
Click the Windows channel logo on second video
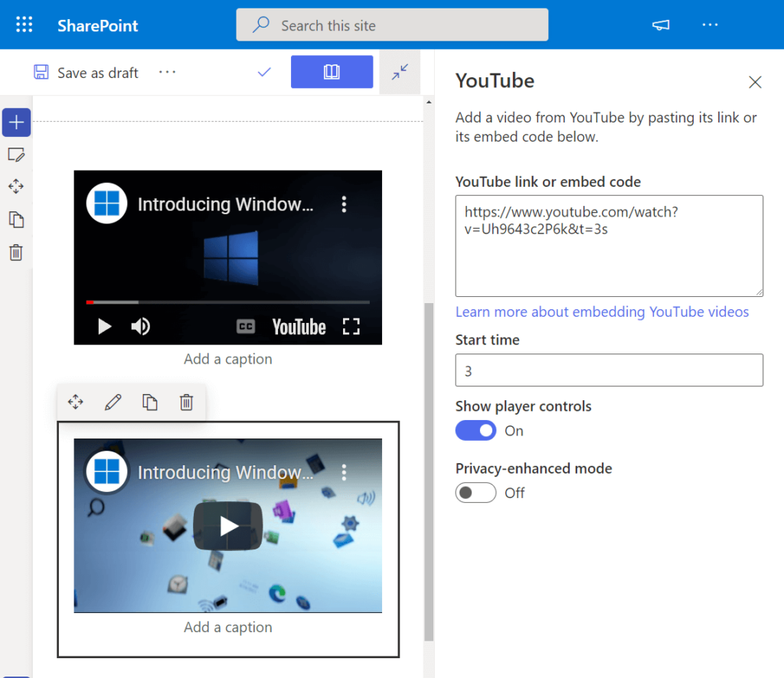(106, 471)
